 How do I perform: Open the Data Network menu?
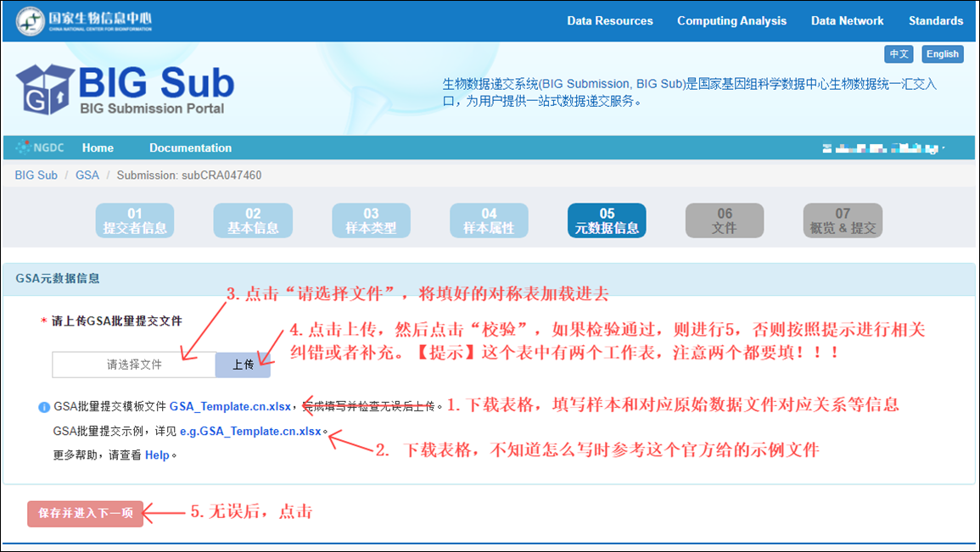847,20
